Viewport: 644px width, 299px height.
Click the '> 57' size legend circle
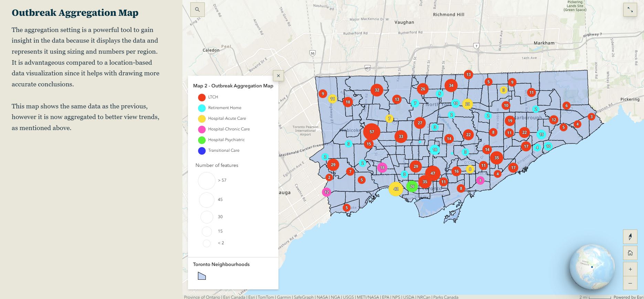pos(207,181)
